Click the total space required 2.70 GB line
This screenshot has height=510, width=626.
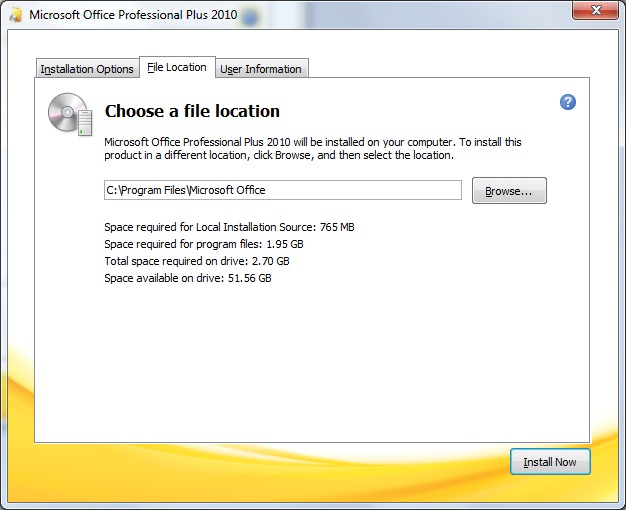[197, 261]
